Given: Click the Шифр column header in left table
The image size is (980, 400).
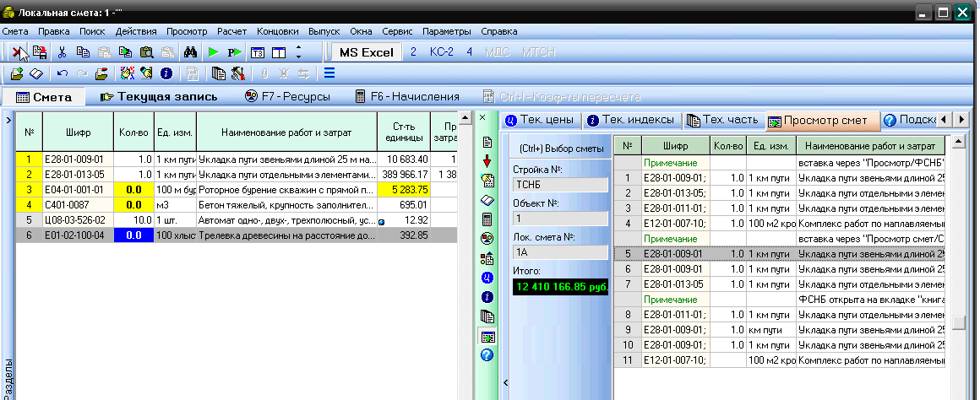Looking at the screenshot, I should (78, 132).
